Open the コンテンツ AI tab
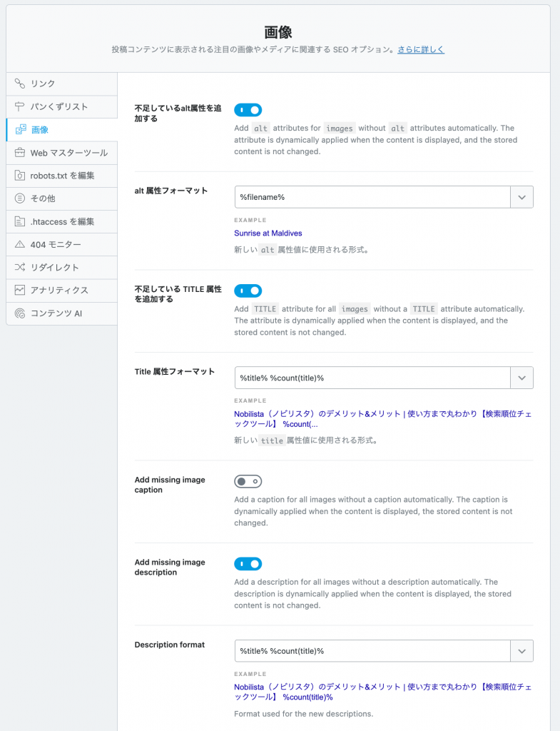This screenshot has width=560, height=731. click(x=61, y=313)
